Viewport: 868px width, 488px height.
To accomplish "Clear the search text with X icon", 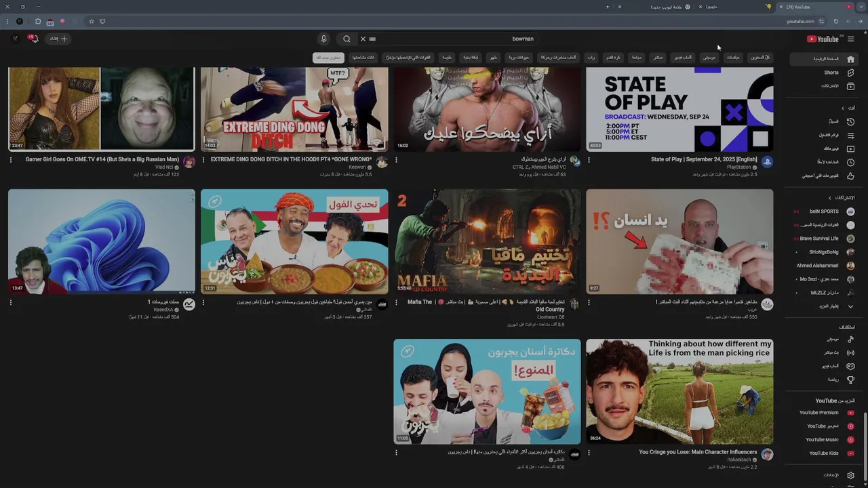I will point(363,39).
